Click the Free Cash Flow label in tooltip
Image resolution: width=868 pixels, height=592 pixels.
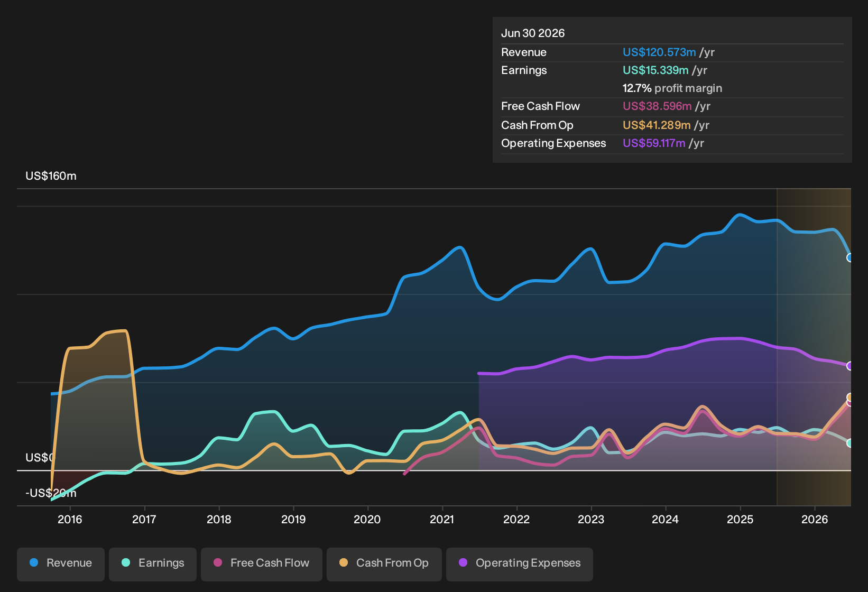(x=540, y=106)
